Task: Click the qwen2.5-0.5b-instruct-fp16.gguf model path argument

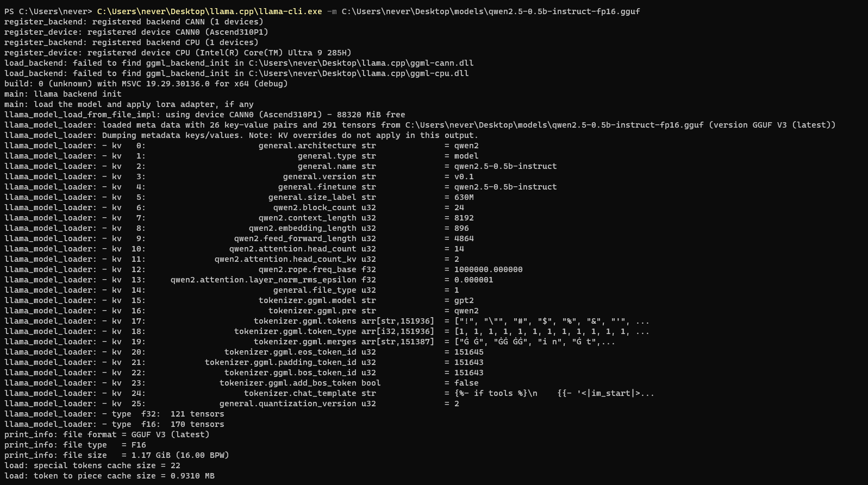Action: click(x=491, y=11)
